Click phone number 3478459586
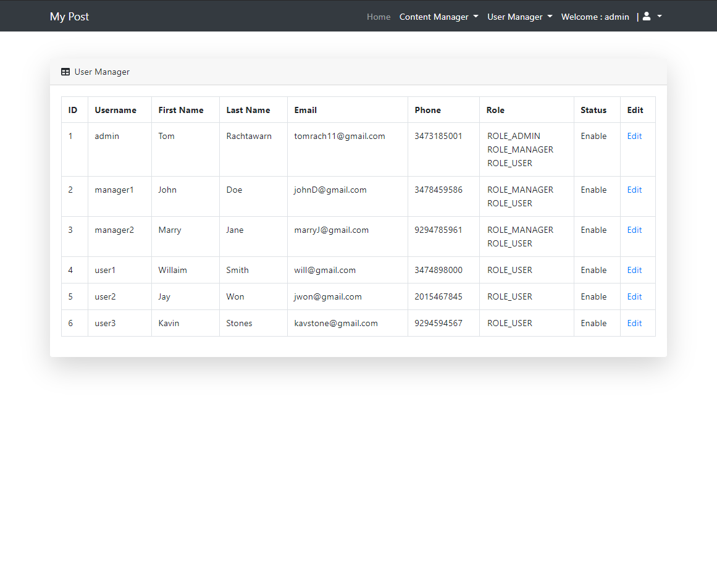The width and height of the screenshot is (717, 588). click(x=438, y=190)
